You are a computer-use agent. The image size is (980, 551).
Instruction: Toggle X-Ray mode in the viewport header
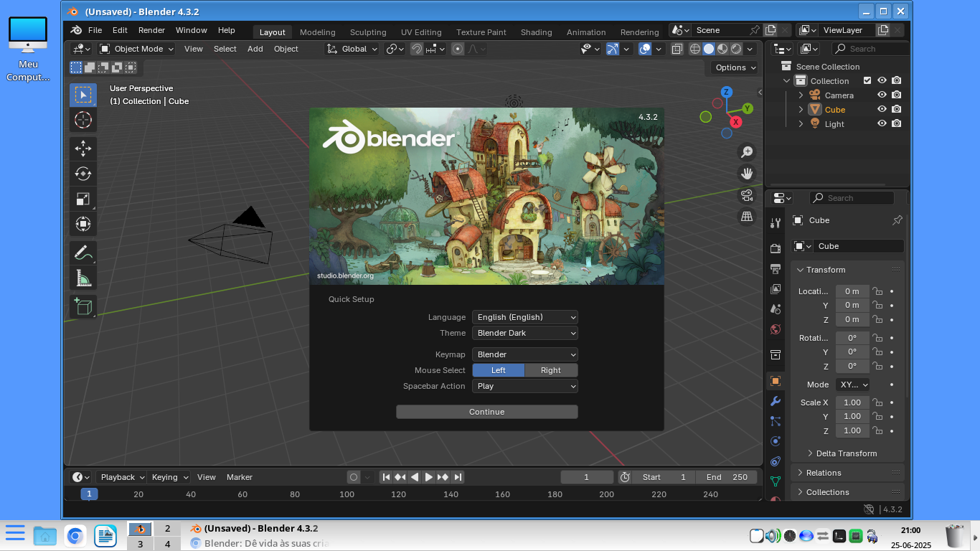pos(677,49)
